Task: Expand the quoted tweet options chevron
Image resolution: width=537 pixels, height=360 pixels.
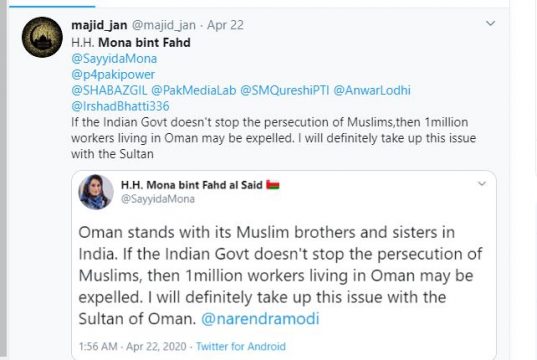Action: 482,184
